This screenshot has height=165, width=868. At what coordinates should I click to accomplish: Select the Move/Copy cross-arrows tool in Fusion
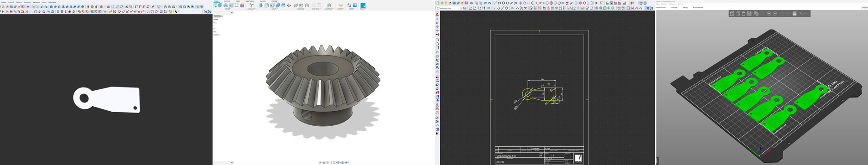(289, 5)
